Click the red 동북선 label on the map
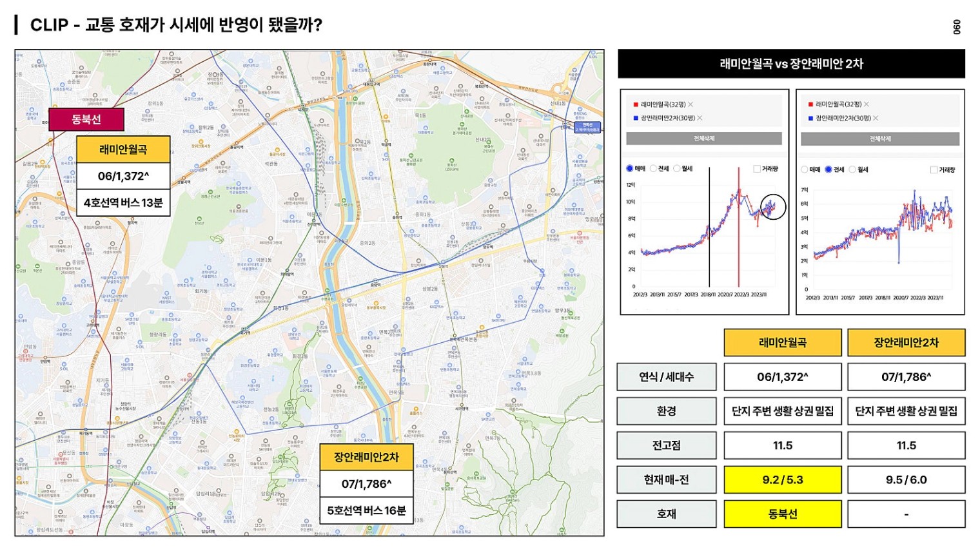Screen dimensions: 980x551 [86, 119]
